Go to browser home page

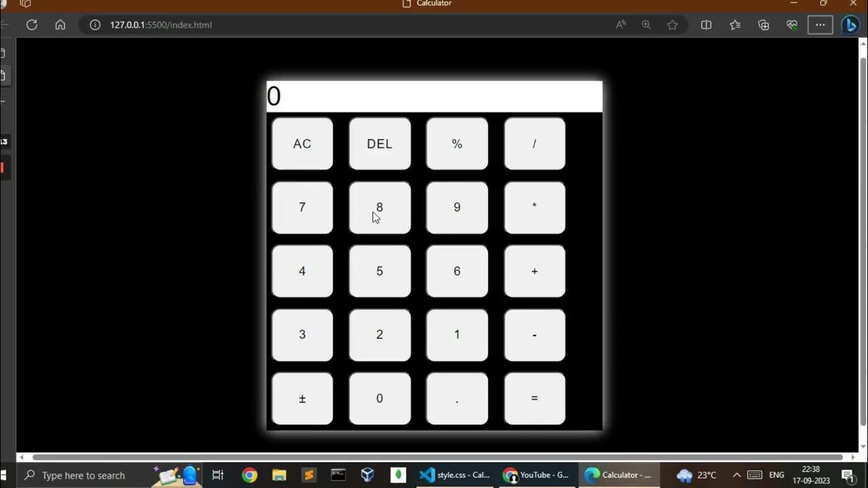[x=60, y=25]
